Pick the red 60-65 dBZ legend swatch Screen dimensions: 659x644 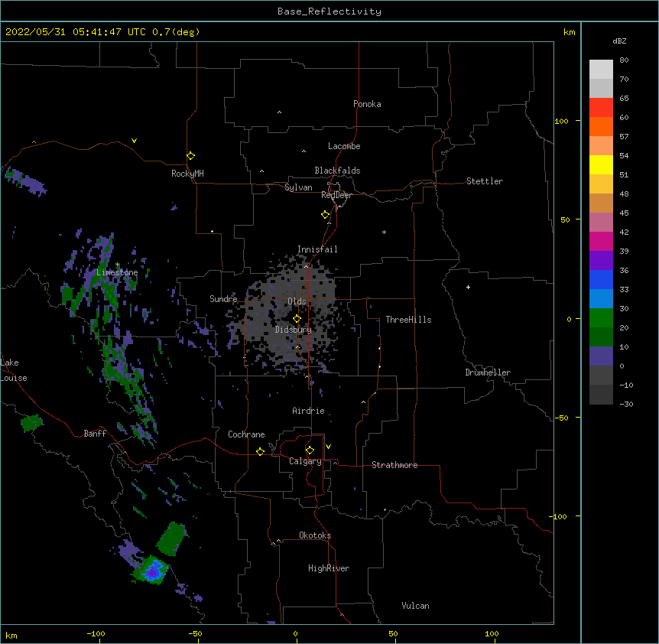[x=601, y=107]
